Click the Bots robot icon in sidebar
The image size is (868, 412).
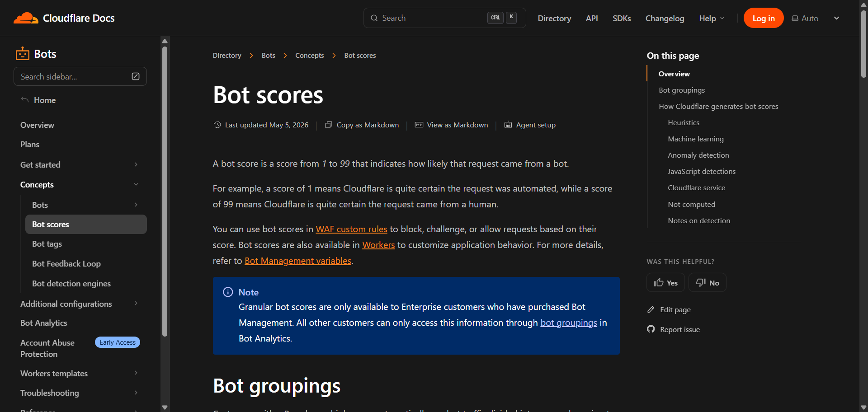pyautogui.click(x=23, y=54)
